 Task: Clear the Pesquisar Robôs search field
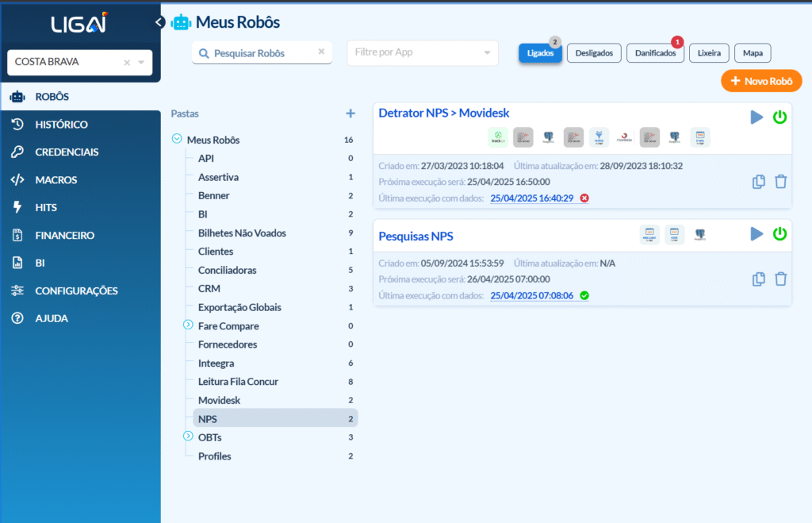321,52
